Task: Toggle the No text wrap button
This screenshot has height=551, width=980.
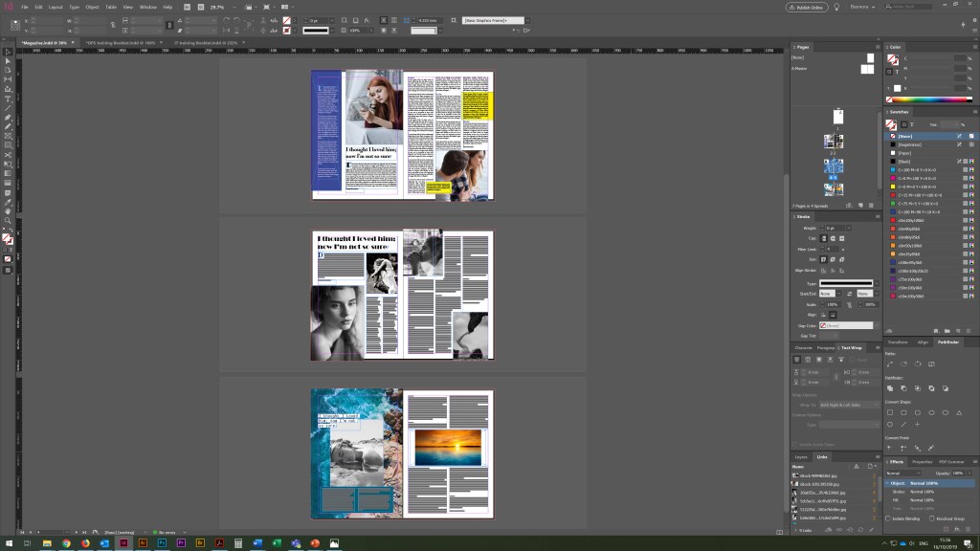Action: click(796, 359)
